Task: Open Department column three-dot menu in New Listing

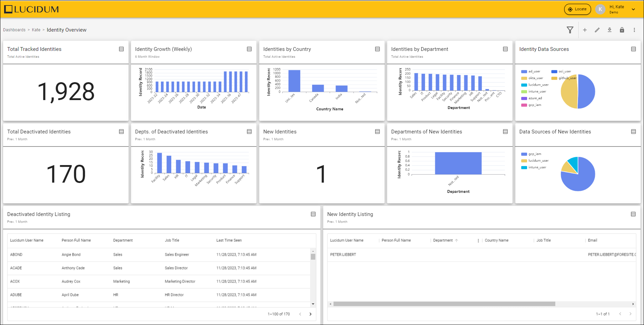Action: 478,241
